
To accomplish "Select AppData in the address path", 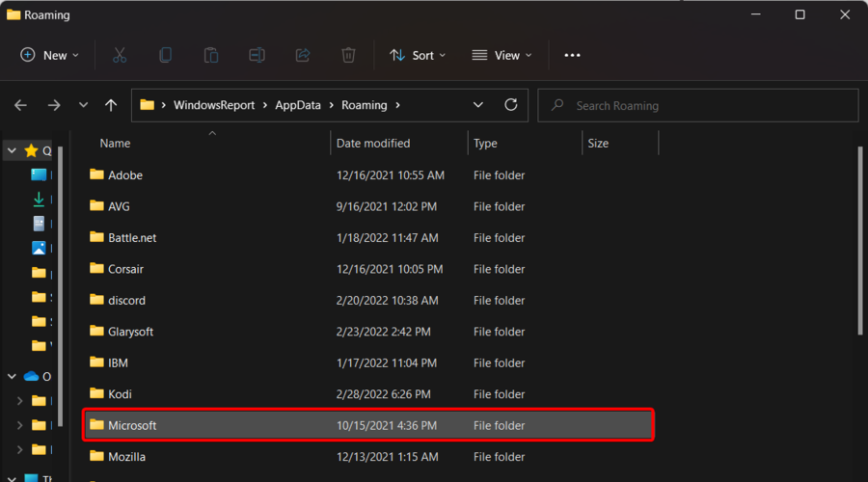I will (298, 105).
